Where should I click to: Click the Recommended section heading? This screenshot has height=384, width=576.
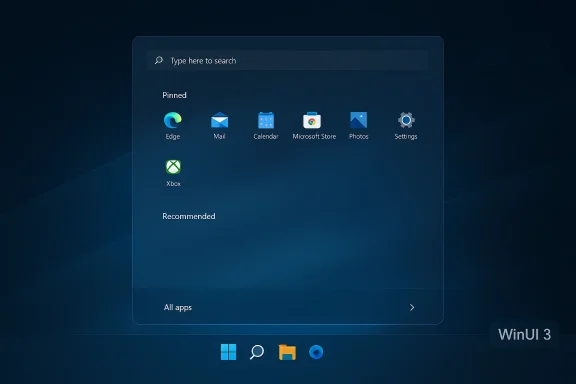click(x=189, y=216)
